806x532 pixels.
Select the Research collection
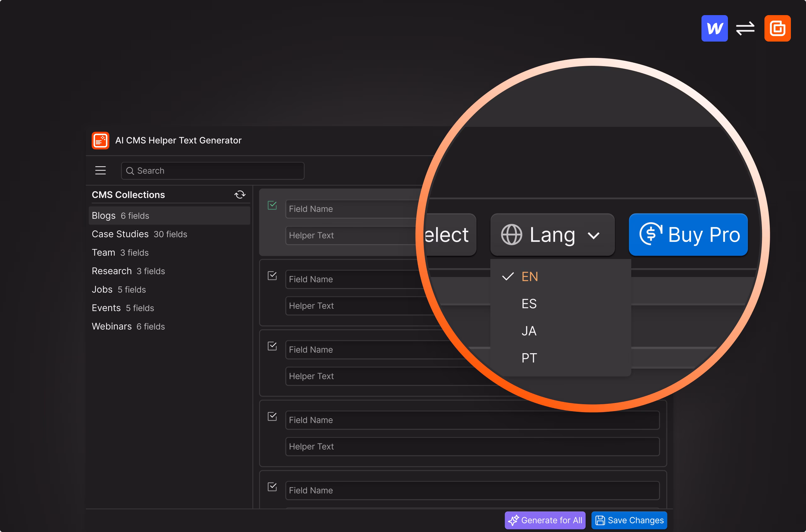click(x=169, y=271)
